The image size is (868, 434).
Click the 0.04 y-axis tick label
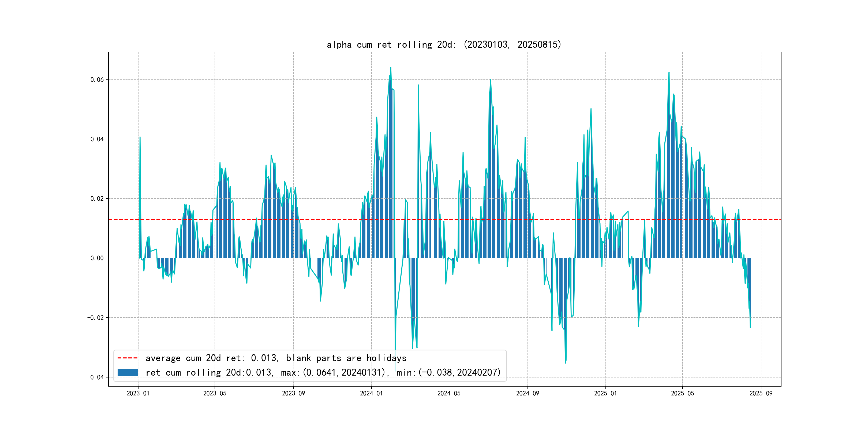[97, 139]
